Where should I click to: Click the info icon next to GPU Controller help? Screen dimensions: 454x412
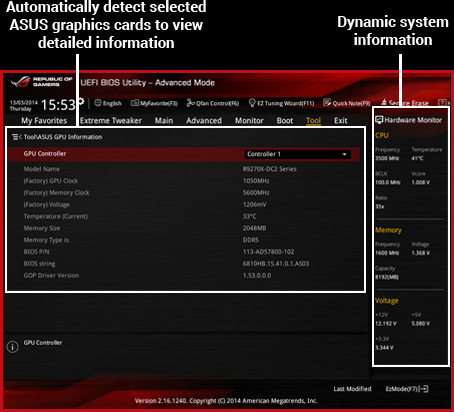pyautogui.click(x=12, y=347)
